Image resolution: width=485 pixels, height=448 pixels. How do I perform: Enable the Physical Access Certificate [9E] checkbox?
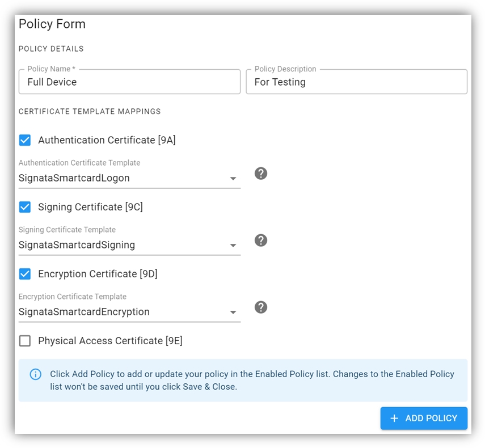pos(25,341)
